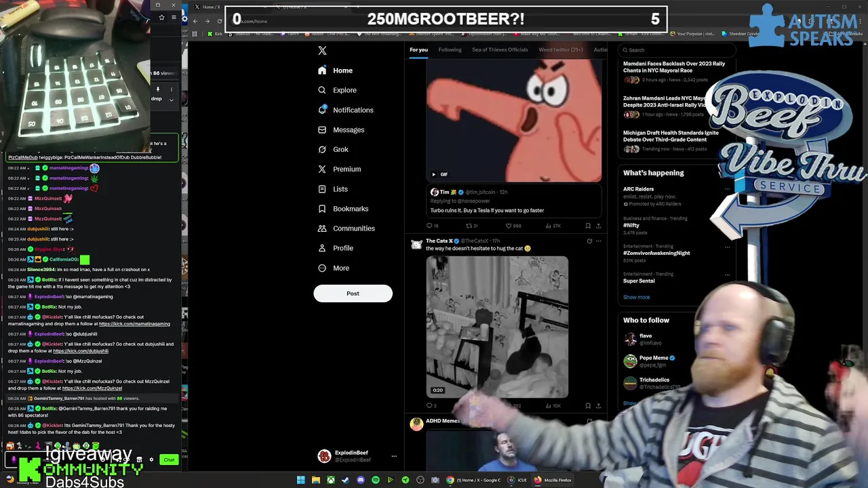This screenshot has height=488, width=868.
Task: Open Notifications in the X sidebar
Action: coord(346,110)
